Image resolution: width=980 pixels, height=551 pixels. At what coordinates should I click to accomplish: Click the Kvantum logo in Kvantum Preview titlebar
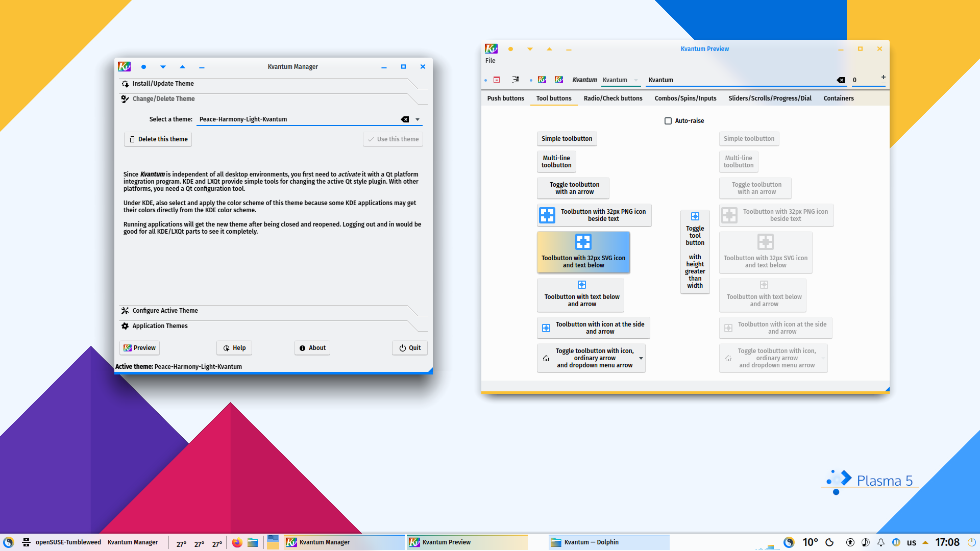[491, 49]
